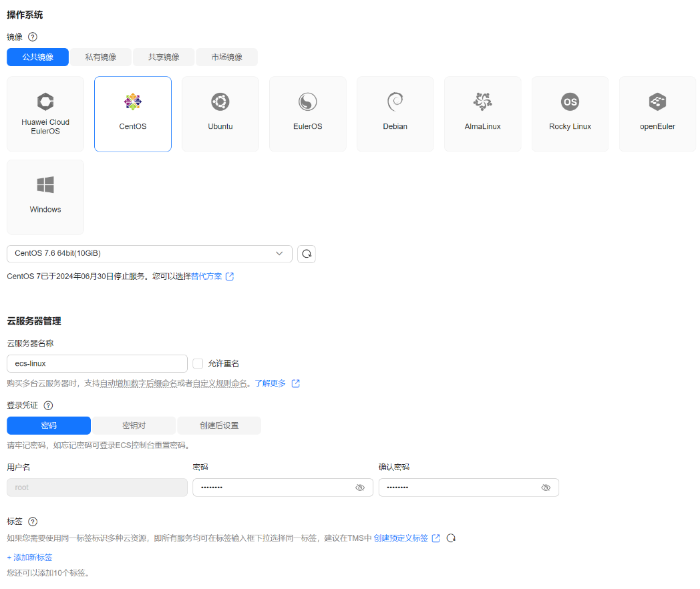Screen dimensions: 700x589
Task: Open the 替代方案 link
Action: coord(206,276)
